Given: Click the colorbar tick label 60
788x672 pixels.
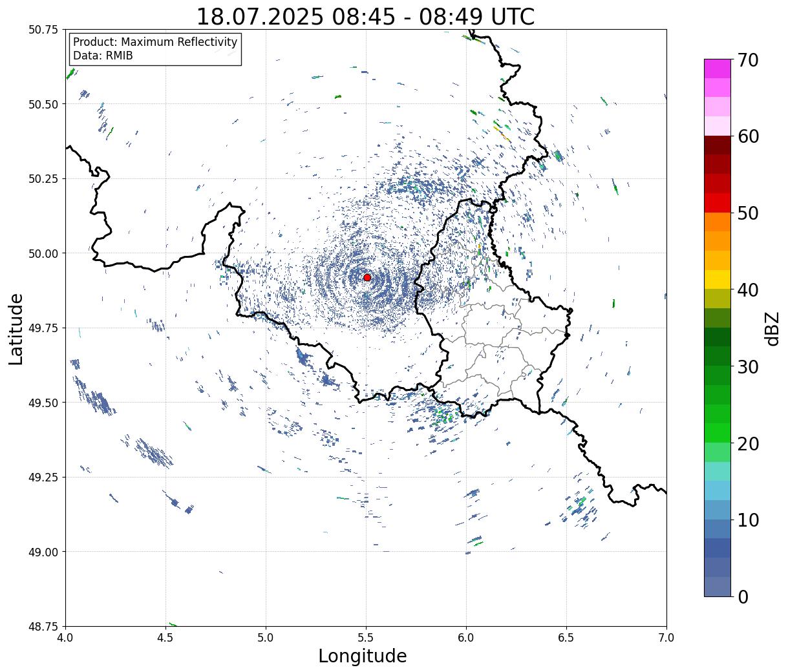Looking at the screenshot, I should coord(747,136).
